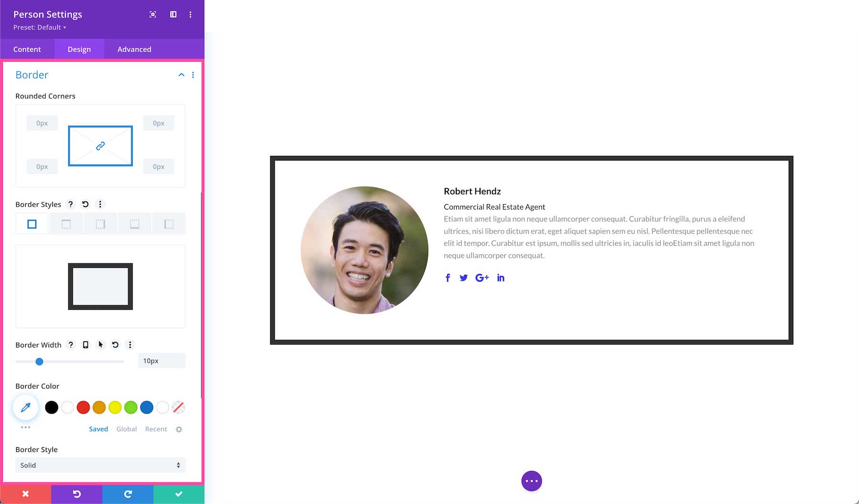Screen dimensions: 859x504
Task: Save changes with the green check button
Action: pos(178,494)
